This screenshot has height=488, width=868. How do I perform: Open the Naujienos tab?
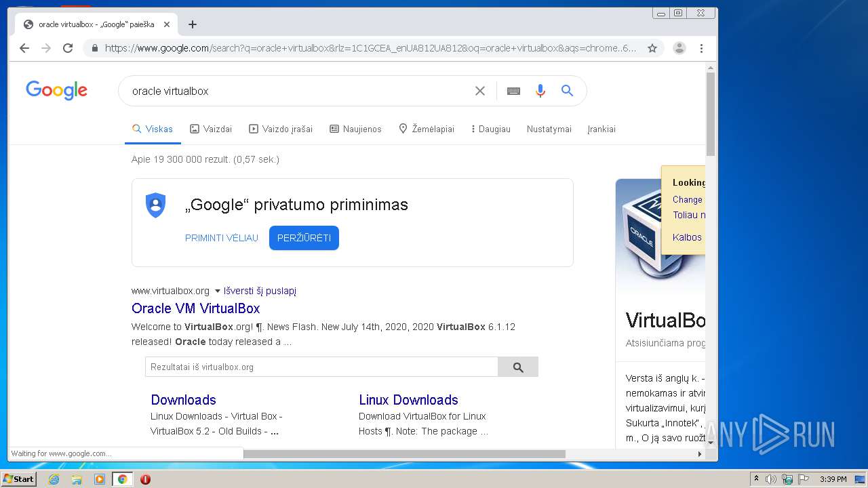click(355, 129)
